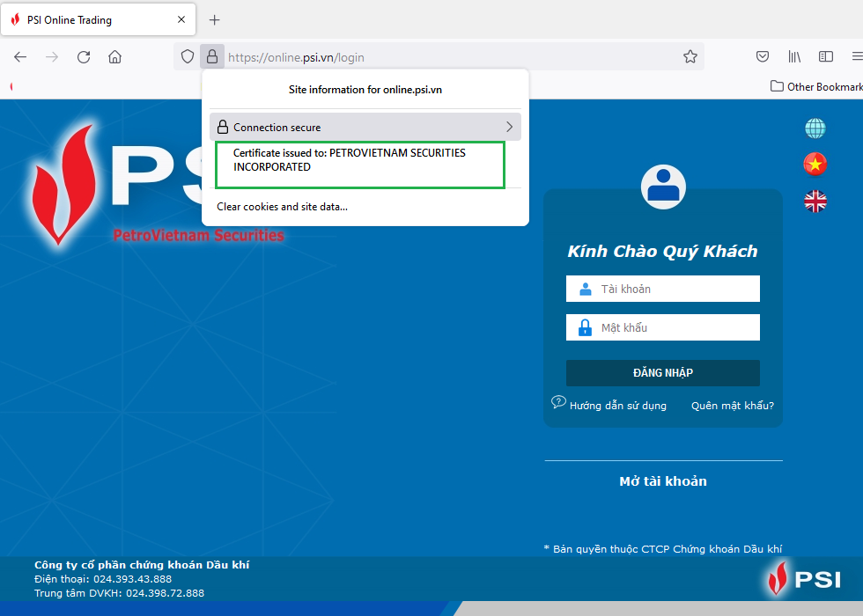Select the PSI Online Trading tab
This screenshot has width=863, height=616.
98,19
